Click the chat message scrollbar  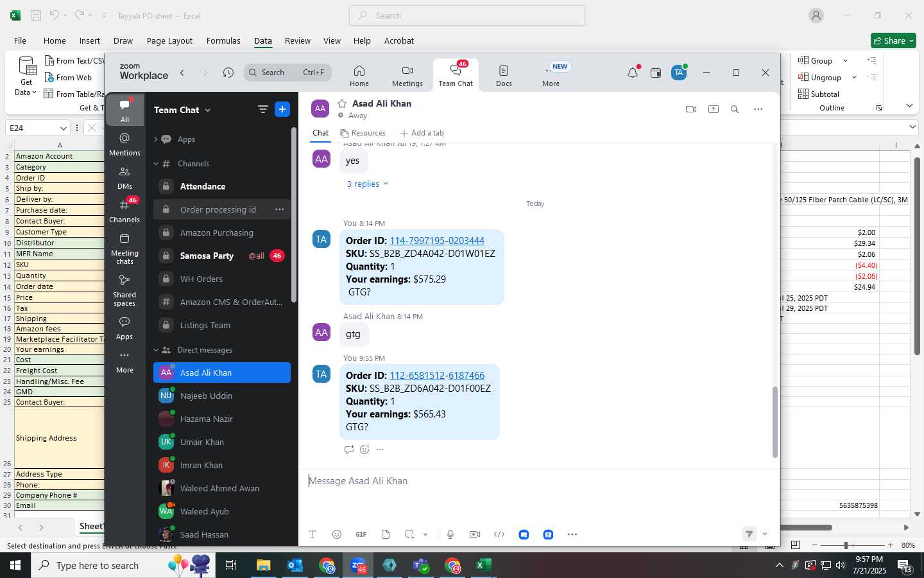pyautogui.click(x=774, y=422)
